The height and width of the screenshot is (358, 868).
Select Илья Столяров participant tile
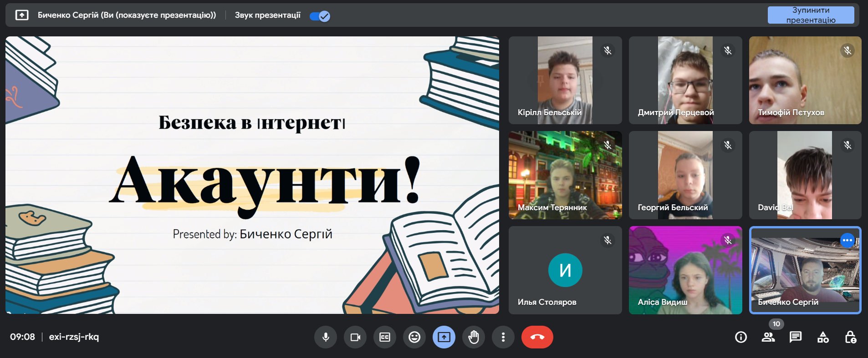(565, 270)
